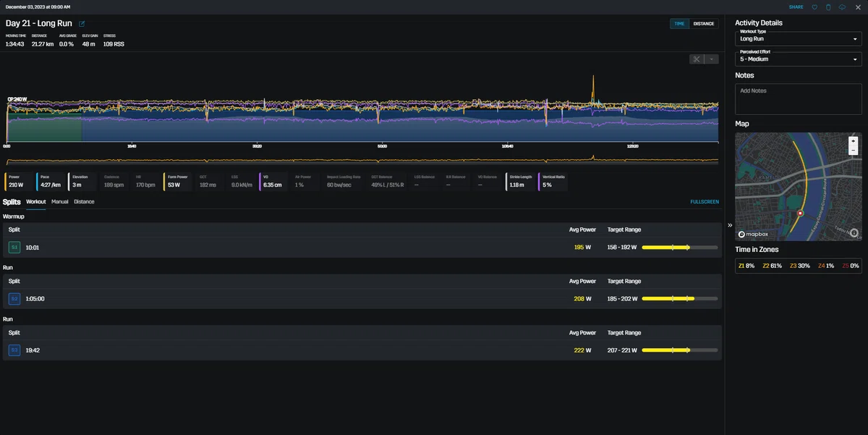Delete the activity using the trash icon
The height and width of the screenshot is (435, 868).
pyautogui.click(x=828, y=7)
